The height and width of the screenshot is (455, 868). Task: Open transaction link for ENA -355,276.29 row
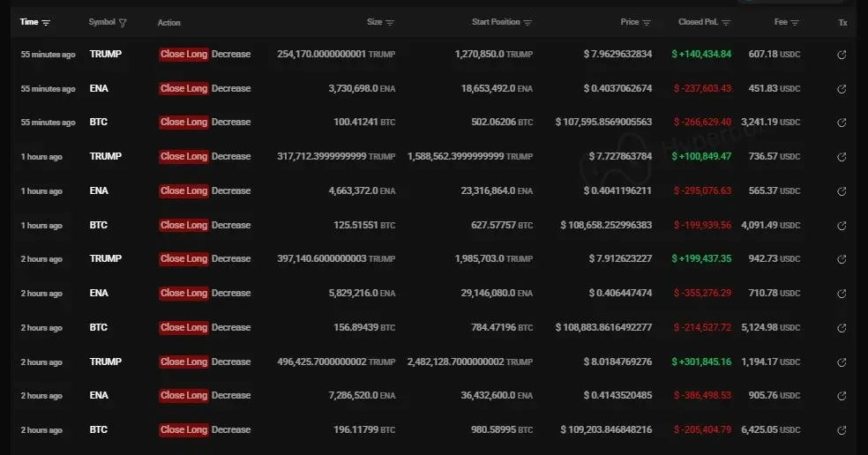point(842,294)
